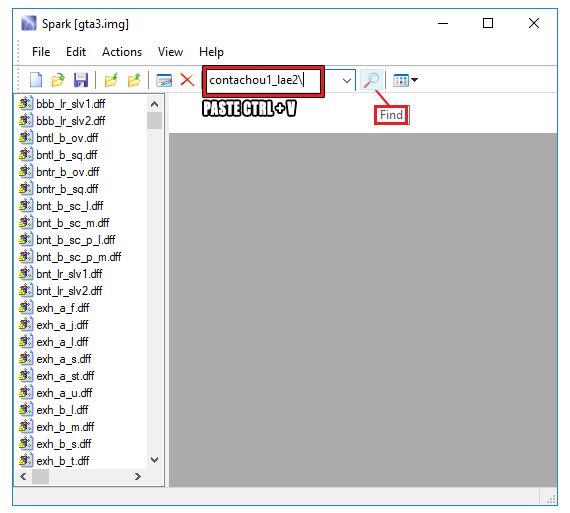570x513 pixels.
Task: Click the vertical scrollbar thumb in the file list
Action: pos(154,120)
